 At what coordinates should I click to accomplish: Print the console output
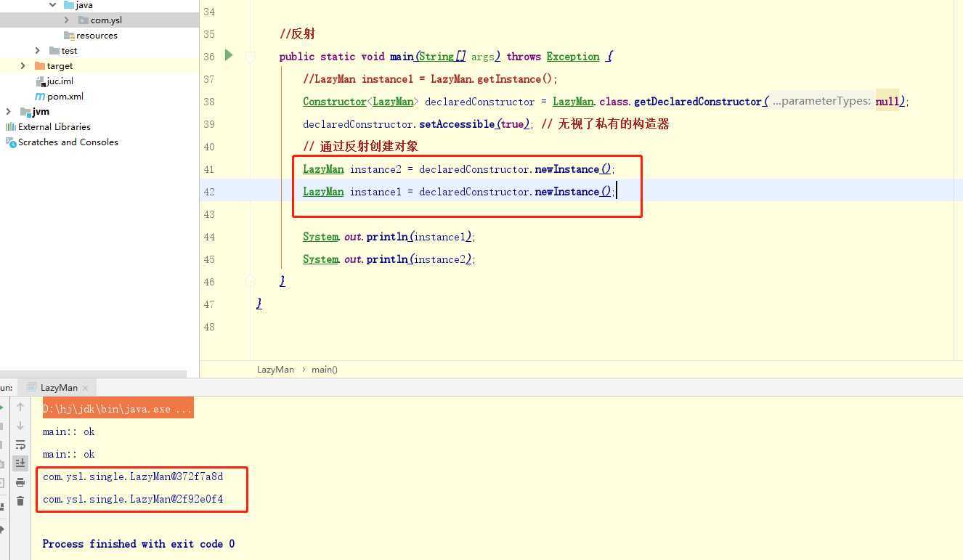(20, 482)
